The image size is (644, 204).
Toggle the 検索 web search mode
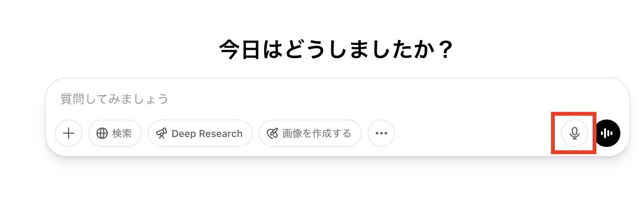(115, 133)
